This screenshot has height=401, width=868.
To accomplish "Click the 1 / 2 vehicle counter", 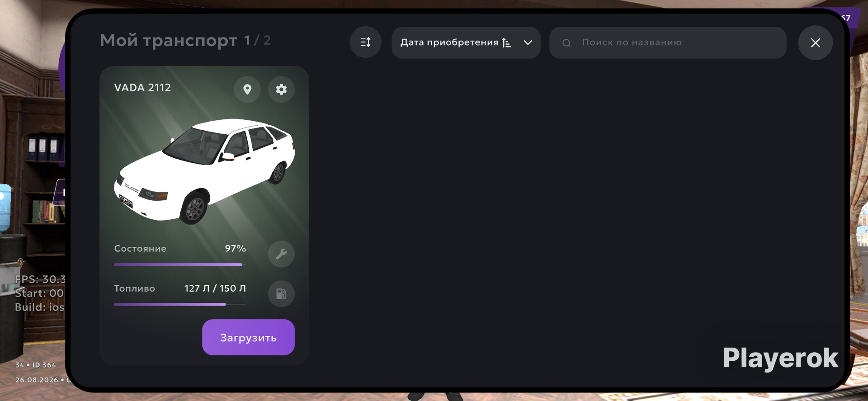I will [257, 40].
